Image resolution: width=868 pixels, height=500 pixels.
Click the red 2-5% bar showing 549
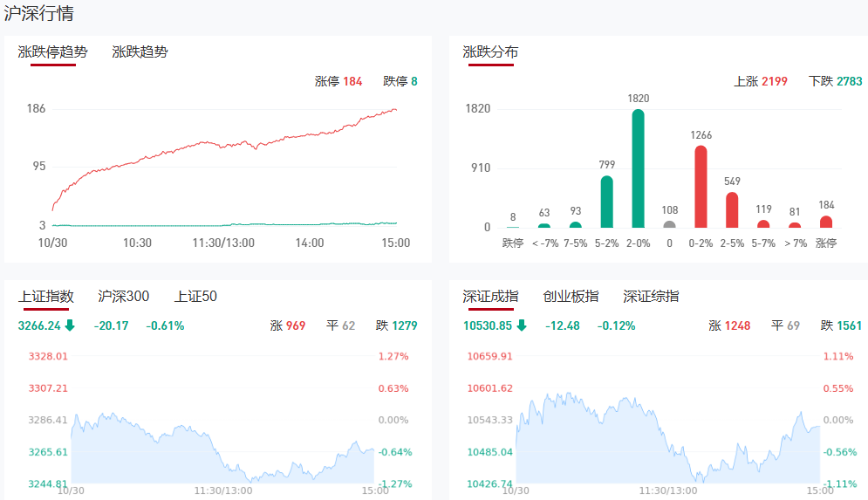tap(732, 210)
